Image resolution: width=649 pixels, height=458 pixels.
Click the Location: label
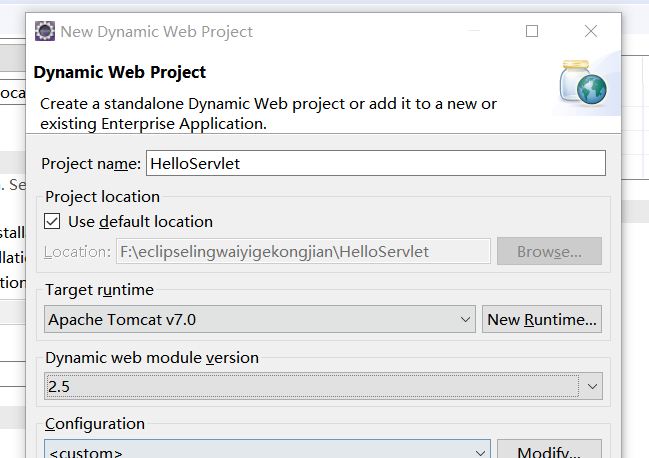[x=77, y=252]
